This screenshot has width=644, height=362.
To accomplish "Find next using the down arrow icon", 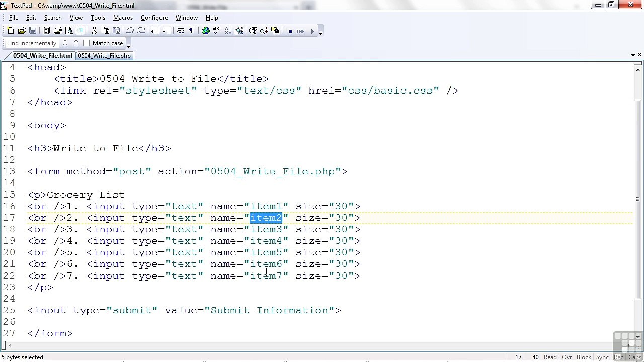I will click(65, 43).
